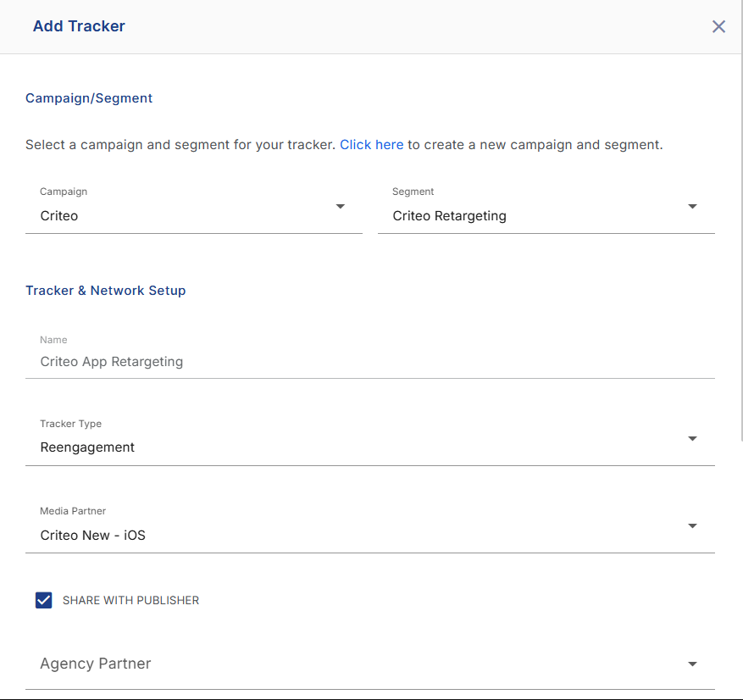Open Tracker Type set to Reengagement
This screenshot has width=743, height=700.
(x=370, y=441)
